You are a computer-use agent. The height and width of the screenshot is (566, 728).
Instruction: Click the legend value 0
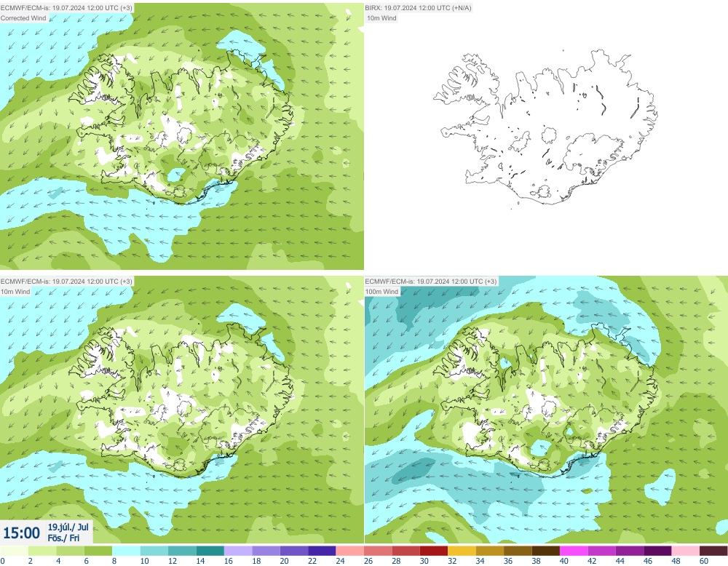2,561
